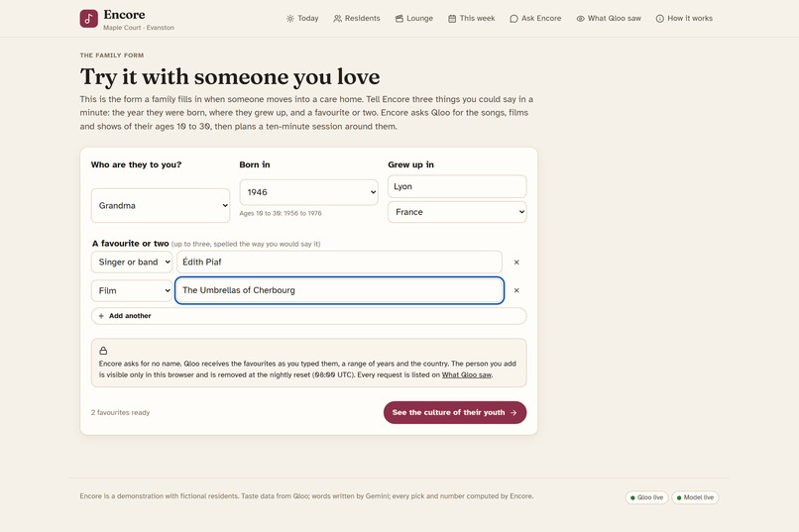Click the Model live status badge
The width and height of the screenshot is (799, 532).
(x=695, y=497)
